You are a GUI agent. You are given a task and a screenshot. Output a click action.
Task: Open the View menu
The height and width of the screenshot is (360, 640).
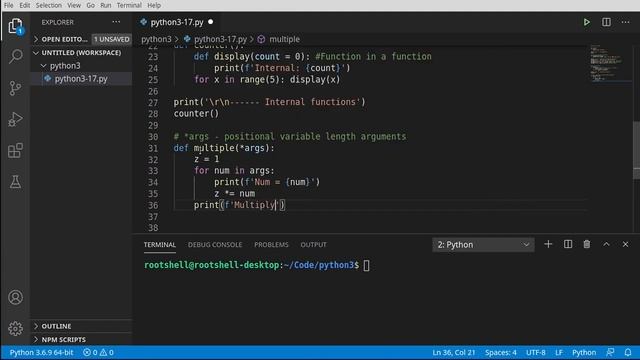tap(74, 5)
